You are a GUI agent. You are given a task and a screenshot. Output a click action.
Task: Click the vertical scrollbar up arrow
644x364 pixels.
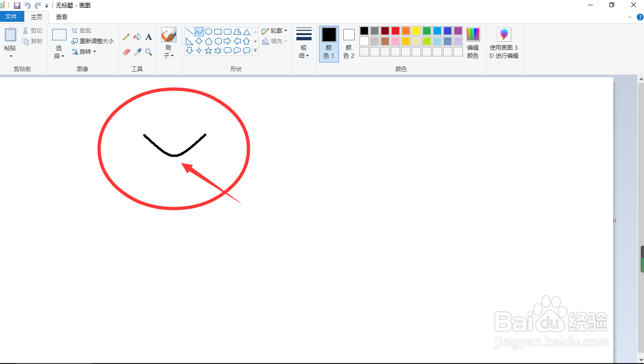pos(641,79)
